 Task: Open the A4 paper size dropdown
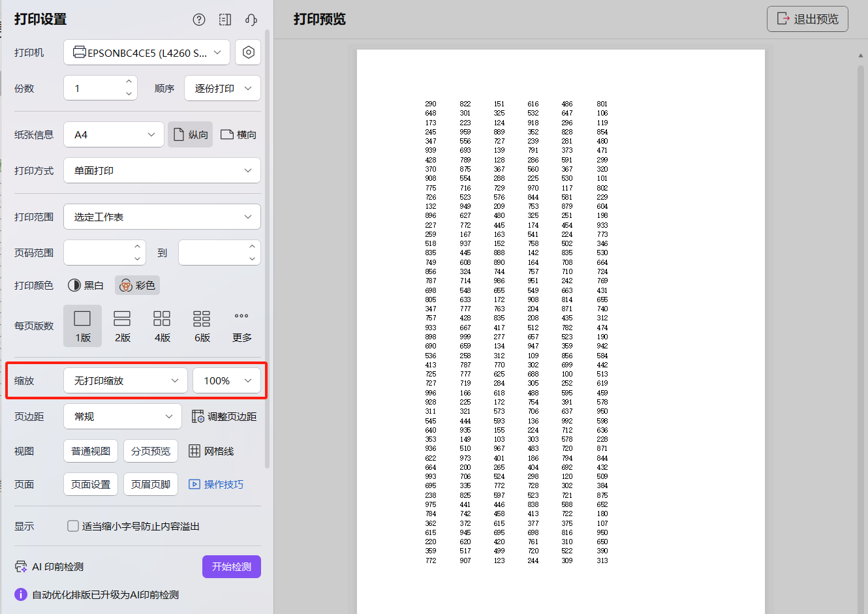pyautogui.click(x=114, y=134)
